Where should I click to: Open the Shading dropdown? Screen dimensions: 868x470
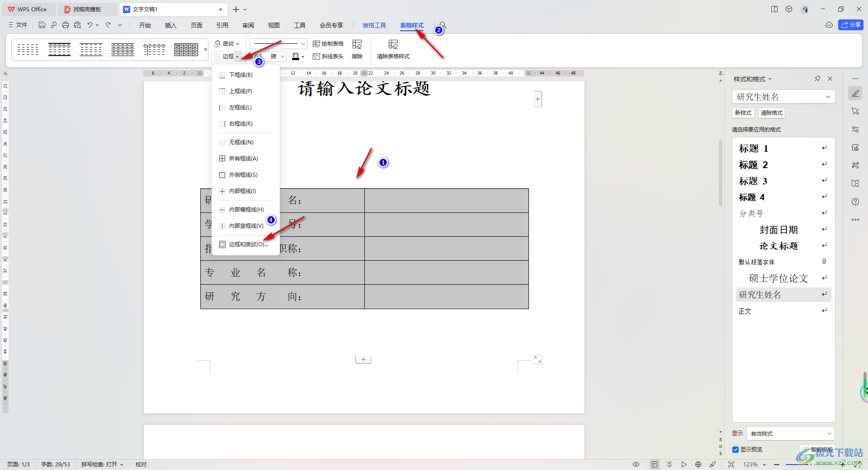coord(226,44)
